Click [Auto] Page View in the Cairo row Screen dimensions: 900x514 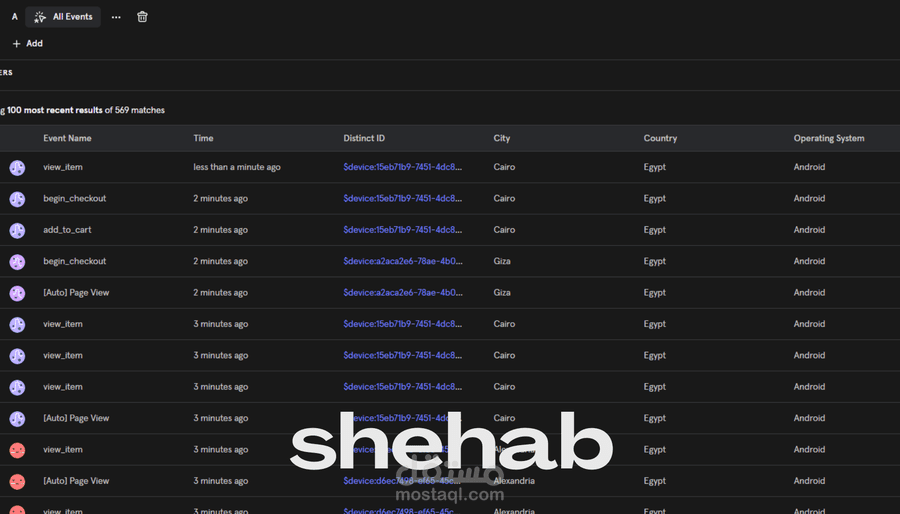[x=76, y=418]
